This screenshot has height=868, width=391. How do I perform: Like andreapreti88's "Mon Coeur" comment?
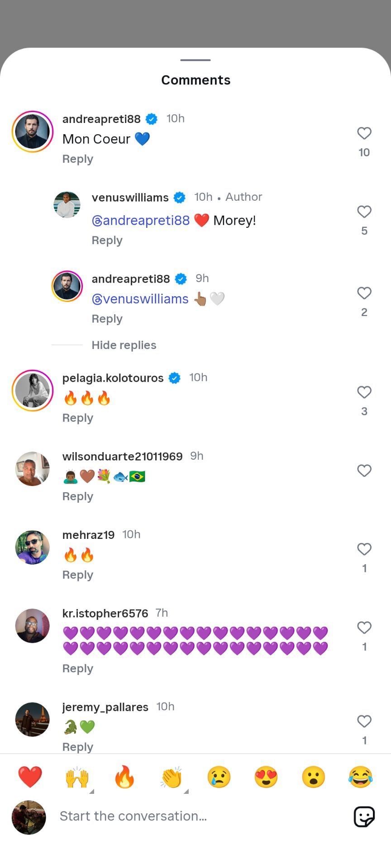[364, 133]
